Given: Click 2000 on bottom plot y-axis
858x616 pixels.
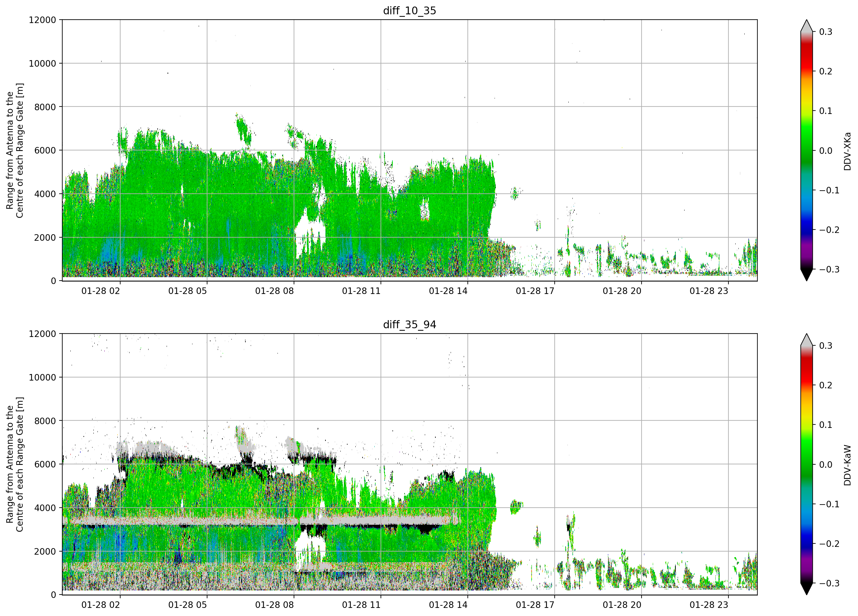Looking at the screenshot, I should click(45, 551).
